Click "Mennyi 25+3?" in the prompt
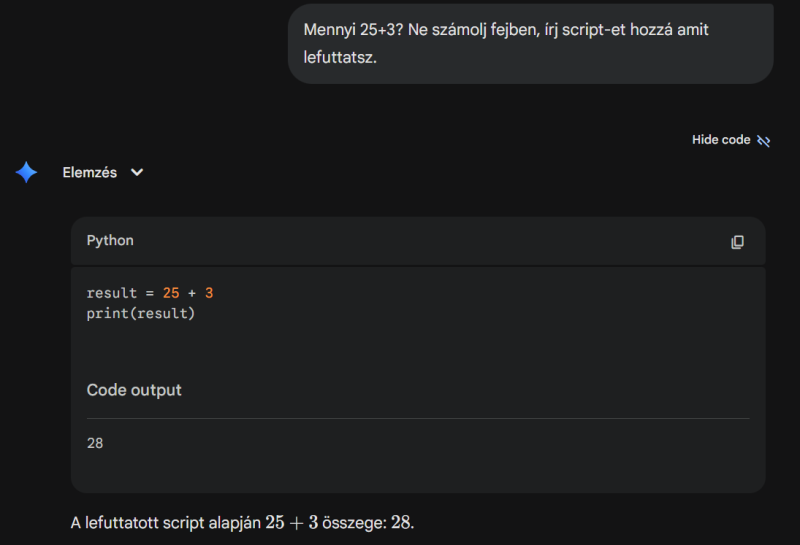The image size is (800, 545). pos(353,30)
